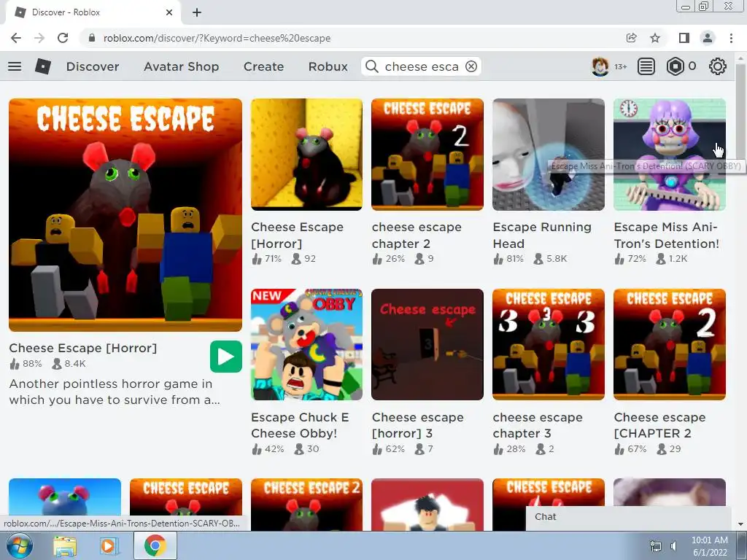This screenshot has width=747, height=560.
Task: Close the Discover - Roblox tab
Action: pos(169,12)
